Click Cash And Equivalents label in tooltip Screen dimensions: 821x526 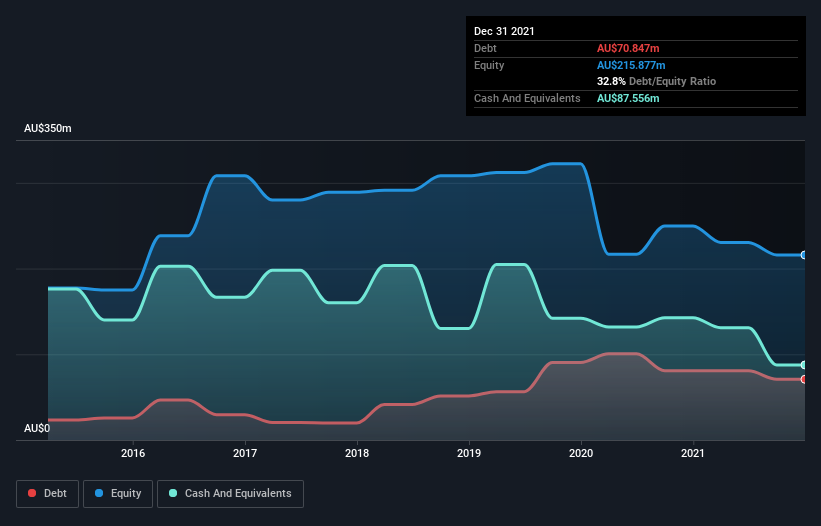click(x=527, y=98)
